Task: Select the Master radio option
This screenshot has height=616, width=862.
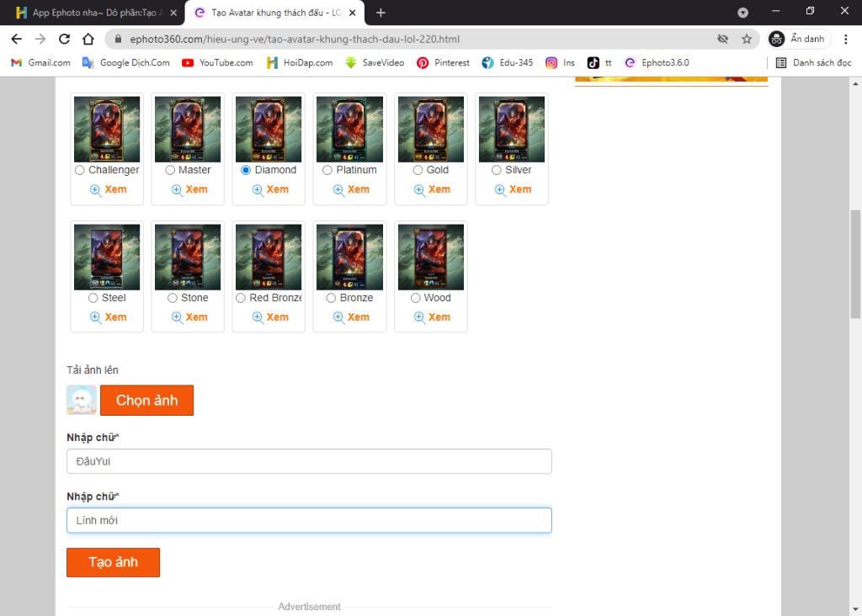Action: click(170, 170)
